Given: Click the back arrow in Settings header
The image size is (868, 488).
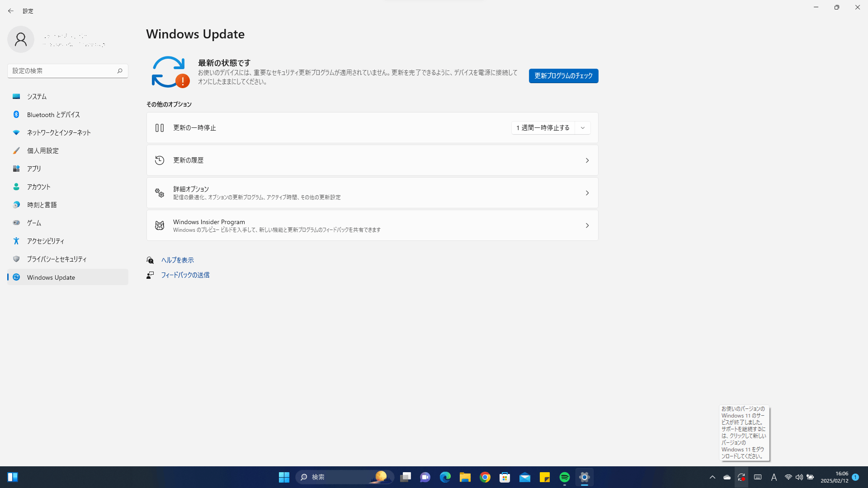Looking at the screenshot, I should coord(11,11).
